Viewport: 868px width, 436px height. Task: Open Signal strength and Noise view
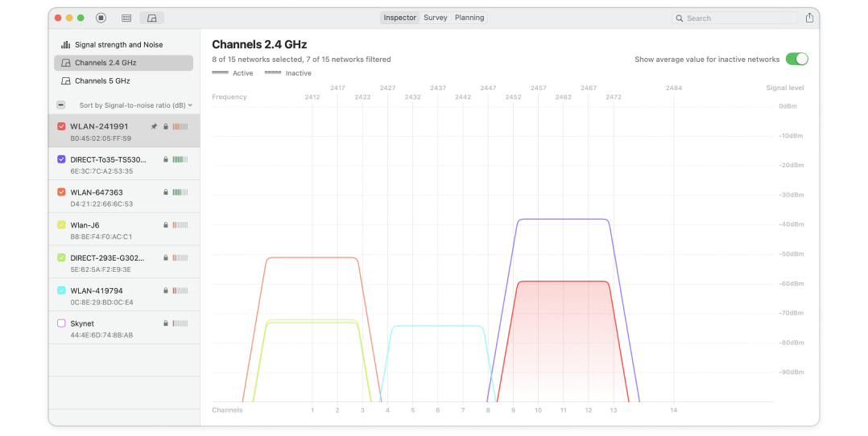click(x=118, y=45)
